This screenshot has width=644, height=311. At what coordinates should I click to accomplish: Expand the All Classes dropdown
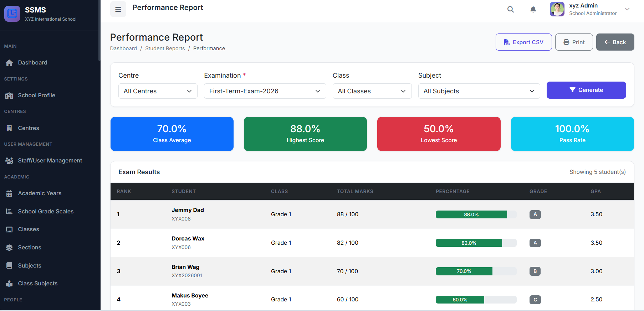[372, 91]
